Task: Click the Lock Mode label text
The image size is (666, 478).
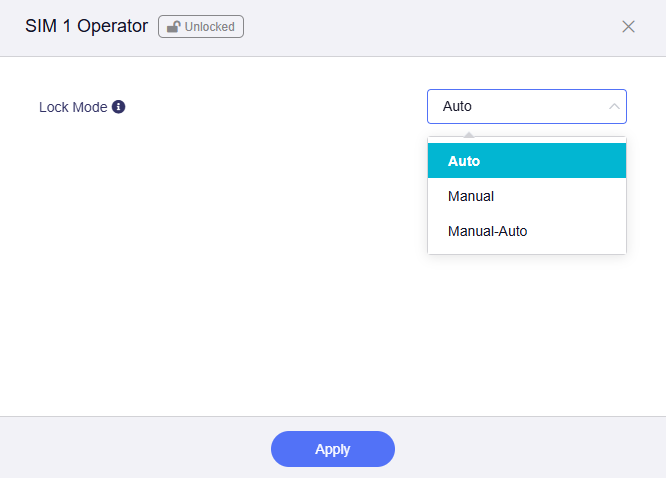Action: 73,107
